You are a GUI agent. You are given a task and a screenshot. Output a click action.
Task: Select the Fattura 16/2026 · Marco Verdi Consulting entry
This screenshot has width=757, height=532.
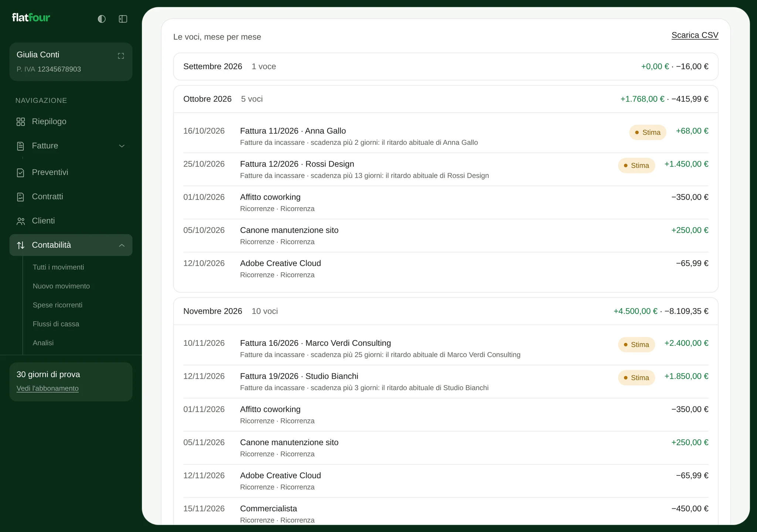446,348
